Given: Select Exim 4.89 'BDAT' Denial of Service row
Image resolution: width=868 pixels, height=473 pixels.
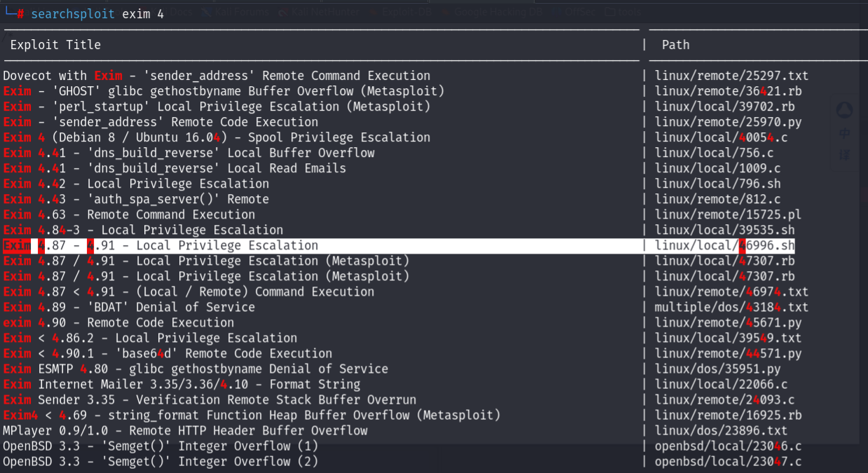Looking at the screenshot, I should 129,307.
